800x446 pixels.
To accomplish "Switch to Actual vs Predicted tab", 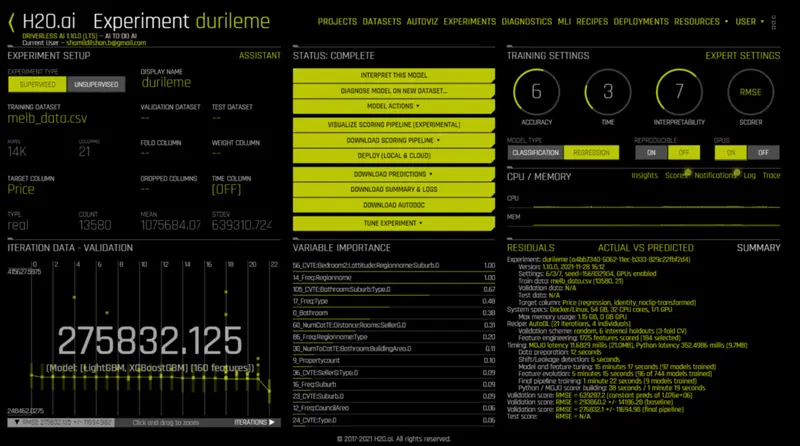I will (x=645, y=248).
